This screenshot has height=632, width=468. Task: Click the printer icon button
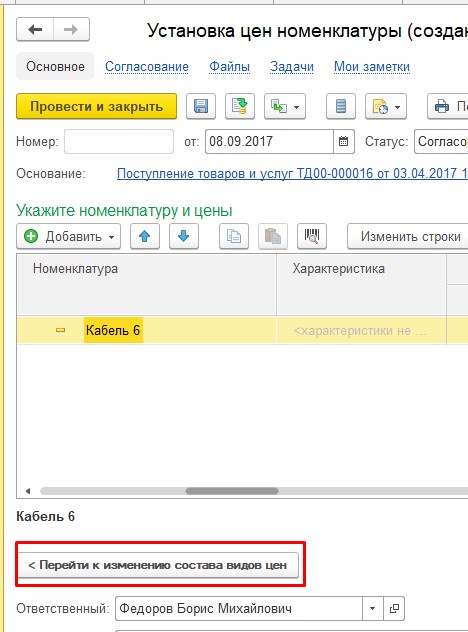[x=447, y=106]
